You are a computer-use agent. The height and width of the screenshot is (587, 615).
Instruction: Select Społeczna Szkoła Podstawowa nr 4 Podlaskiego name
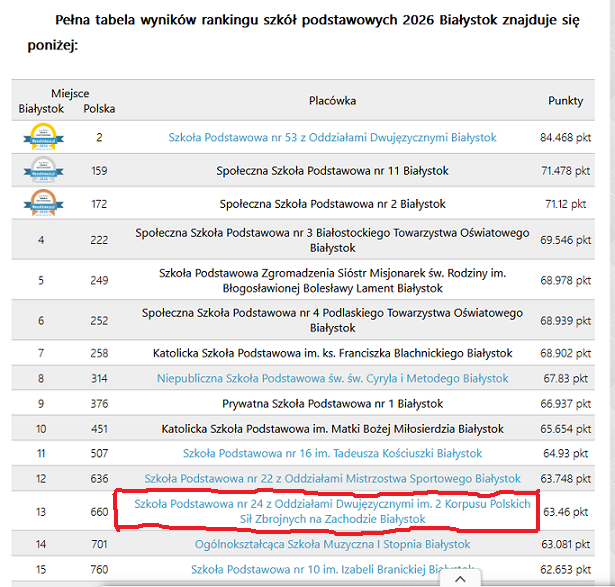tap(332, 320)
